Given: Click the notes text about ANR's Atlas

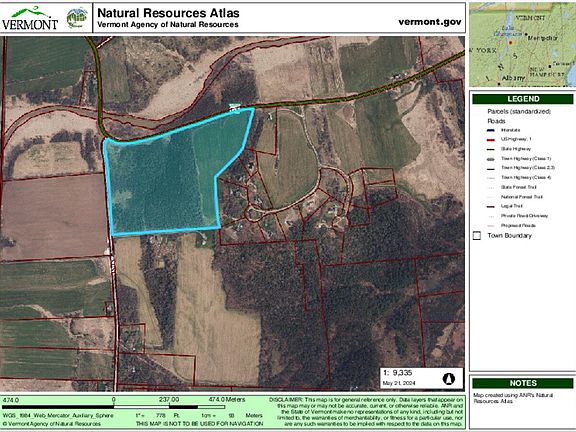Looking at the screenshot, I should (x=513, y=398).
